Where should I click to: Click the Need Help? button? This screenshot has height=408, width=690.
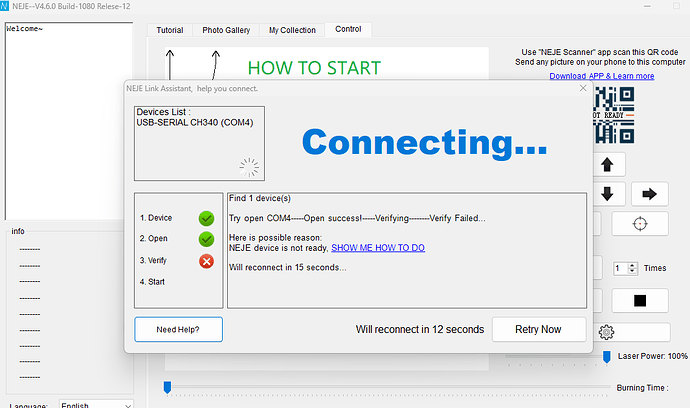tap(178, 329)
